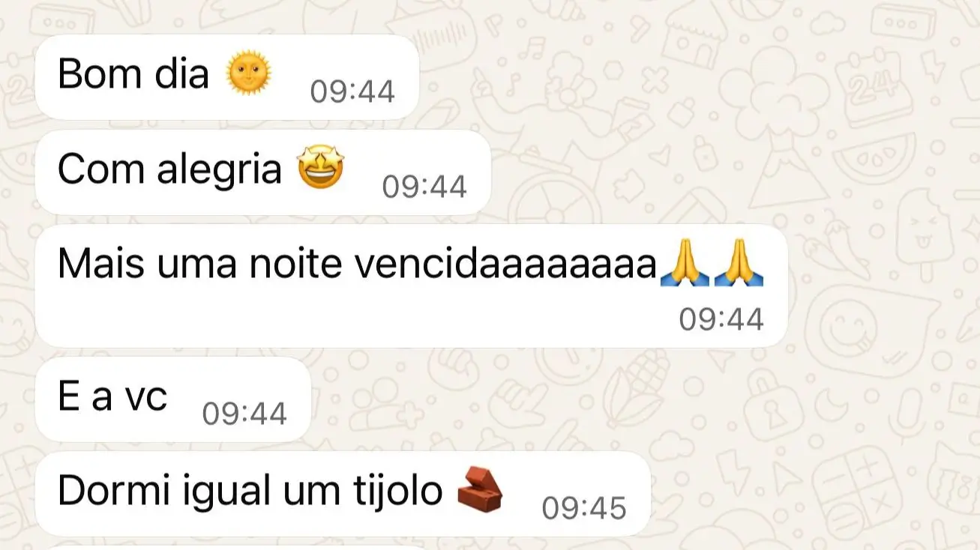Click the 09:44 timestamp beside "E a vc"
The width and height of the screenshot is (980, 550).
tap(244, 414)
